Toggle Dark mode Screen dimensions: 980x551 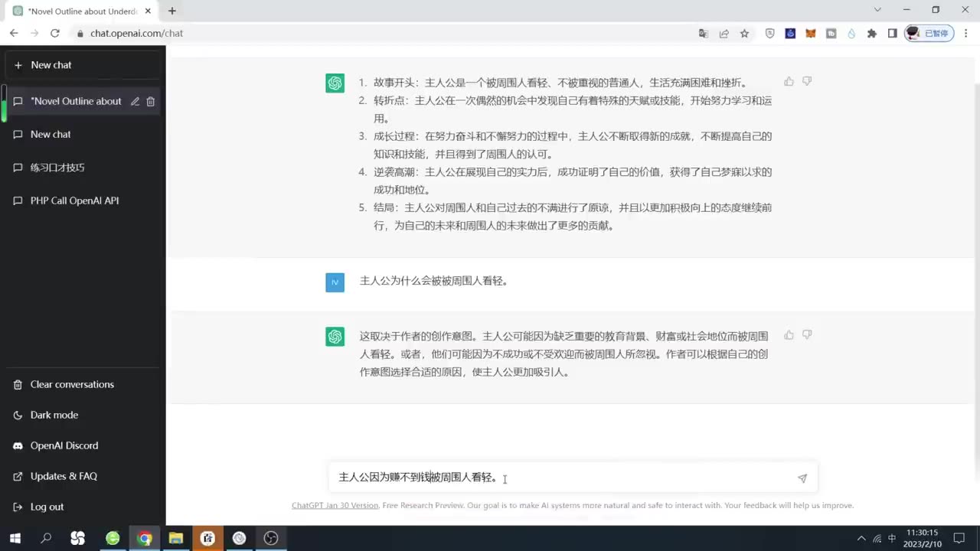[x=83, y=415]
